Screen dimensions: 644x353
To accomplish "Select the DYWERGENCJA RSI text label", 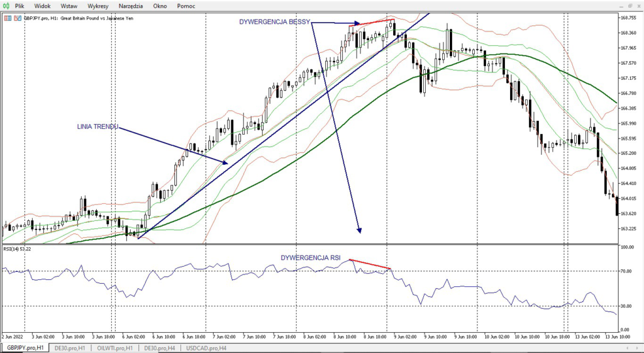I will (310, 257).
